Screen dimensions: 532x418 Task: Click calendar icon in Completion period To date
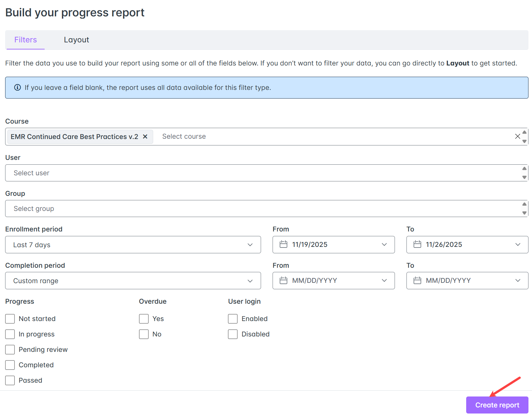pyautogui.click(x=417, y=281)
